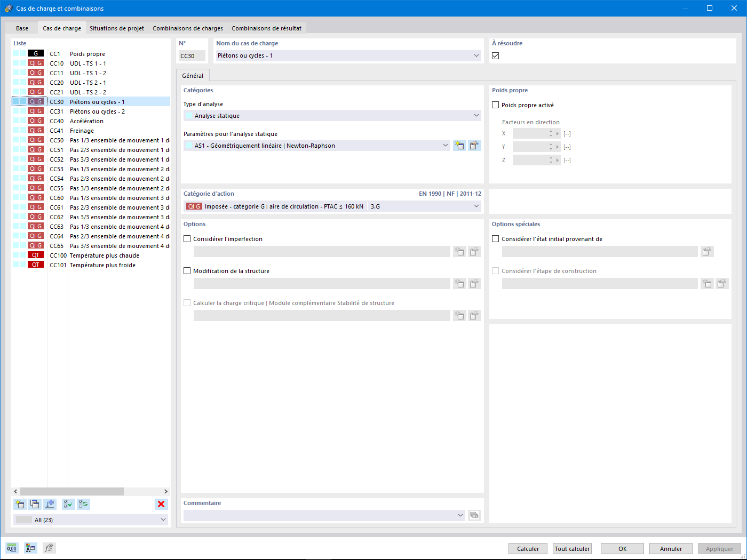Screen dimensions: 747x560
Task: Check Considérer l'imperfection
Action: tap(187, 239)
